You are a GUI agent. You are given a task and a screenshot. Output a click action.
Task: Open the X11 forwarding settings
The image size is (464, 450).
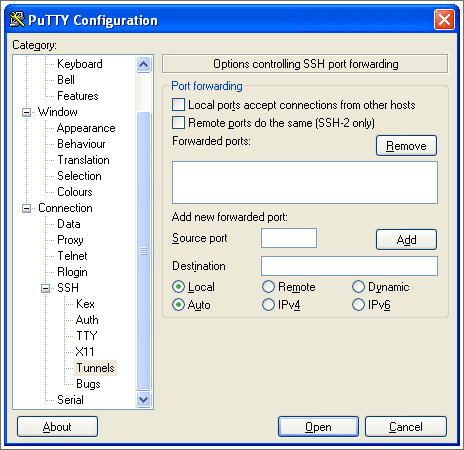click(85, 352)
